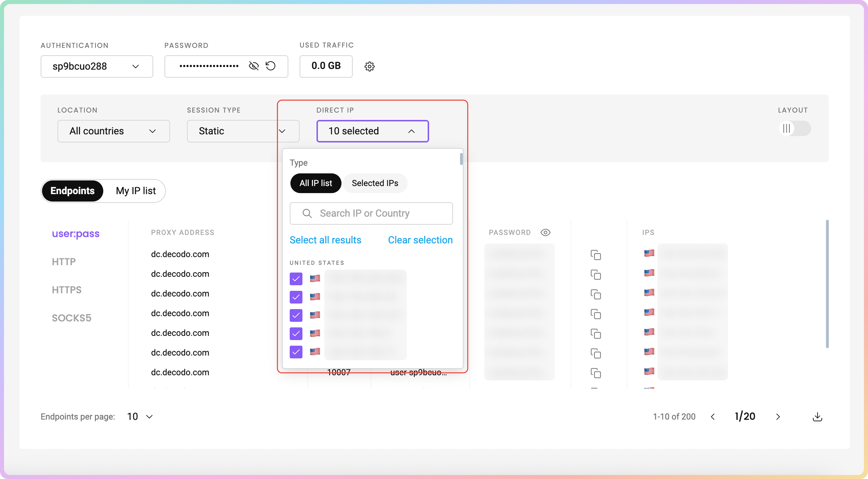Show the password column eye icon
Image resolution: width=868 pixels, height=479 pixels.
[x=545, y=232]
